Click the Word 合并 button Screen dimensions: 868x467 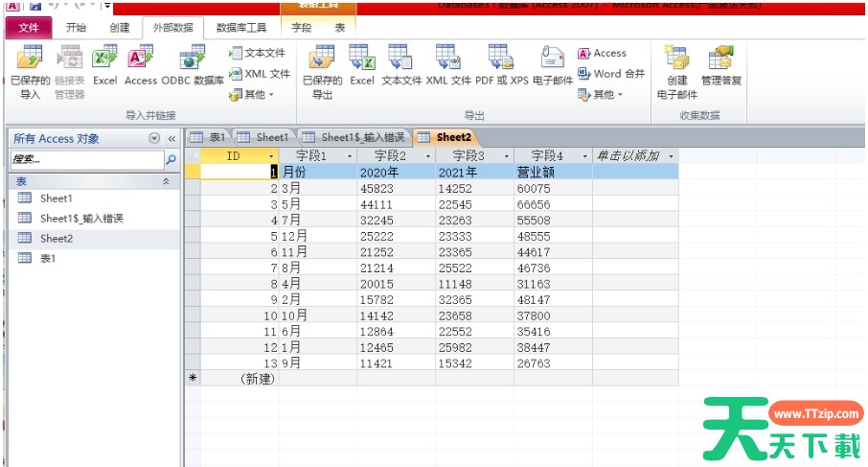click(611, 74)
